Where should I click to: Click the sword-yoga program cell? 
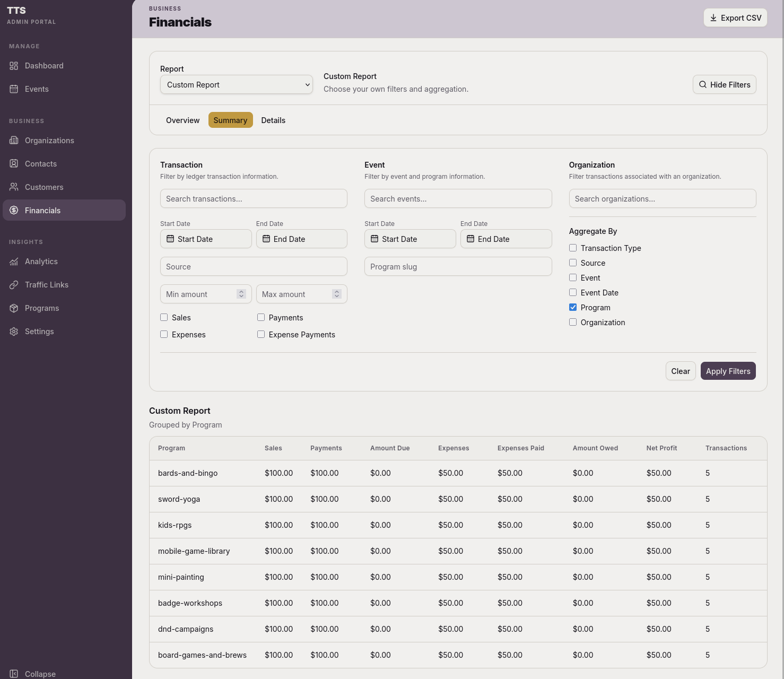[x=179, y=499]
